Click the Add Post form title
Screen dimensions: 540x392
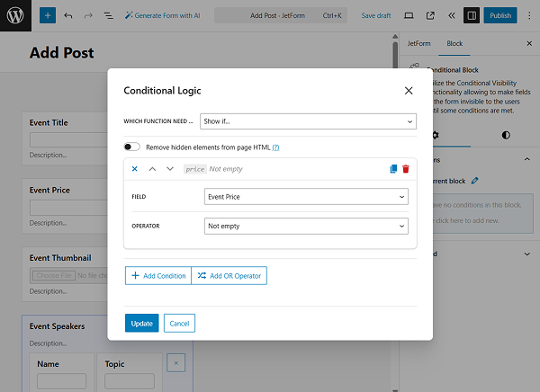pos(61,53)
